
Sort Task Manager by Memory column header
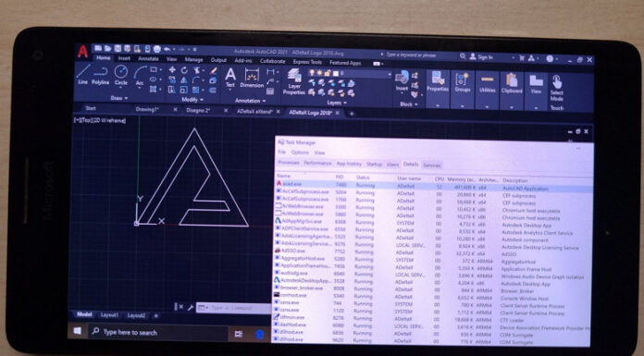point(462,179)
